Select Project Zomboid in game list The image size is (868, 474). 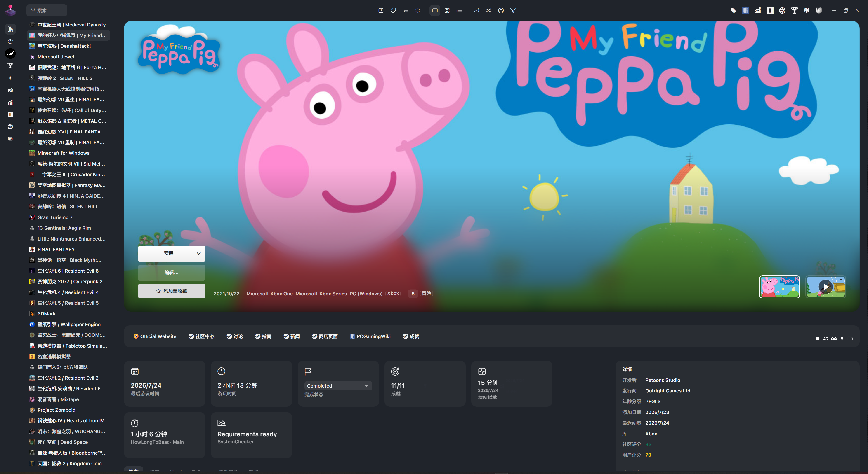click(x=68, y=410)
